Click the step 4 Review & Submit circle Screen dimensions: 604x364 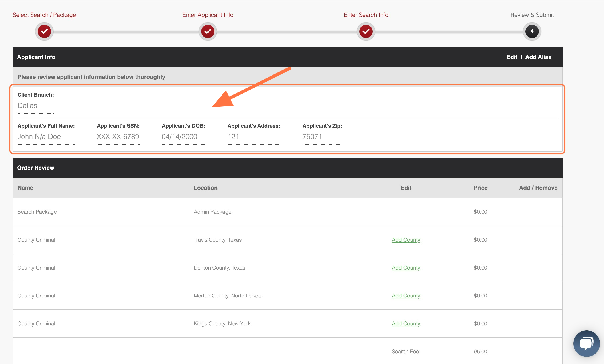pos(532,31)
